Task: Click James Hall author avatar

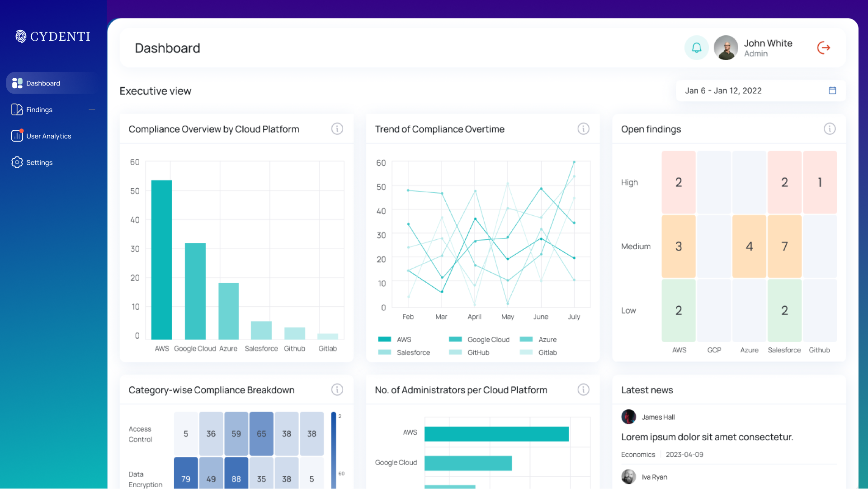Action: [x=628, y=417]
